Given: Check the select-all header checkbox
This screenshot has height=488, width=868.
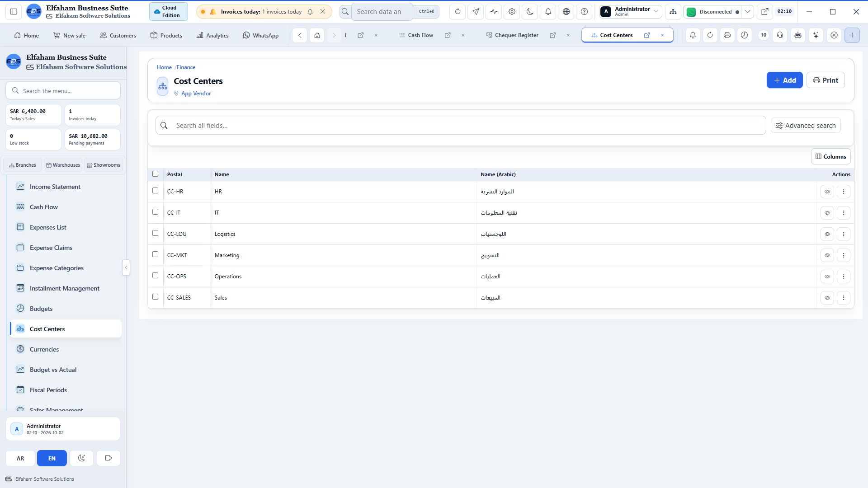Looking at the screenshot, I should (x=155, y=174).
